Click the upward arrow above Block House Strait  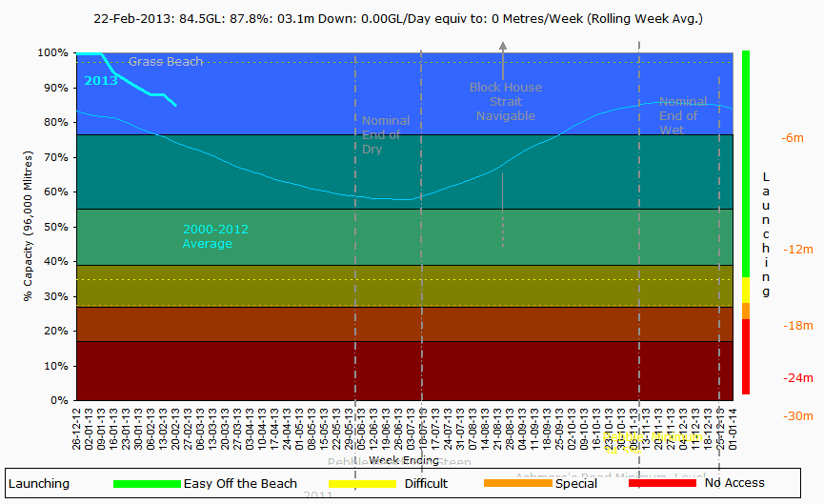point(504,48)
